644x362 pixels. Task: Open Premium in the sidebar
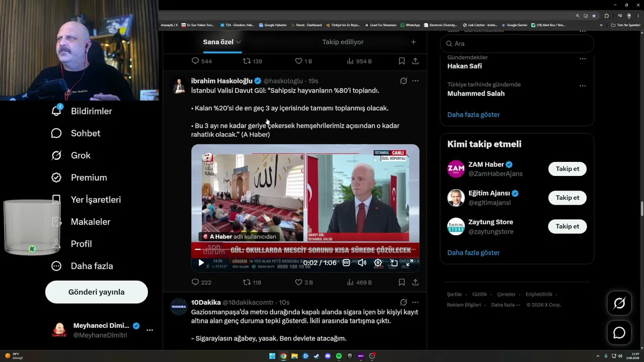coord(79,177)
